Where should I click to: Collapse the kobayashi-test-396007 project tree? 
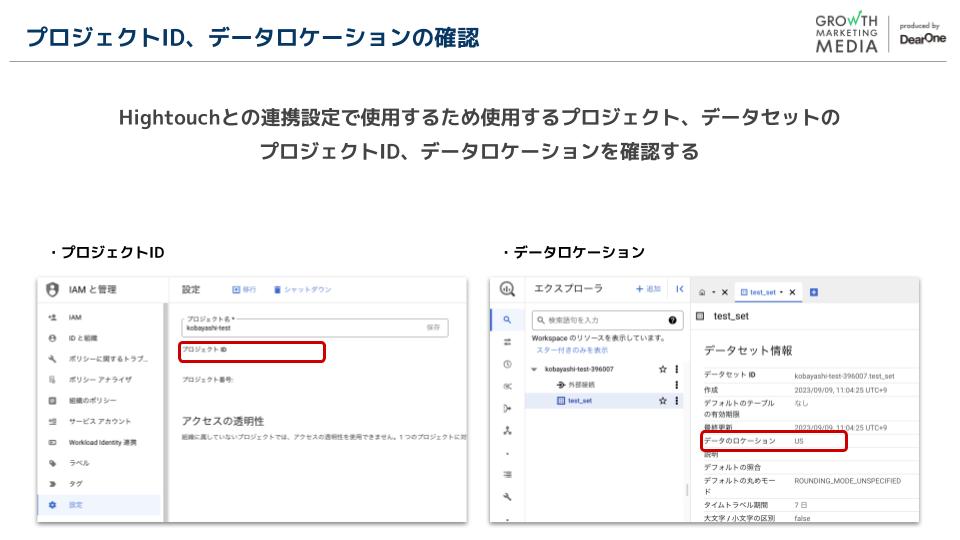click(x=534, y=369)
